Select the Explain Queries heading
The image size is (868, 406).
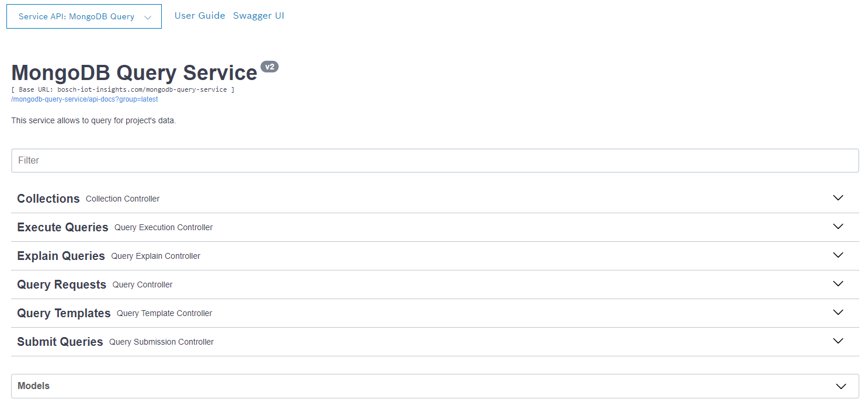(x=61, y=256)
